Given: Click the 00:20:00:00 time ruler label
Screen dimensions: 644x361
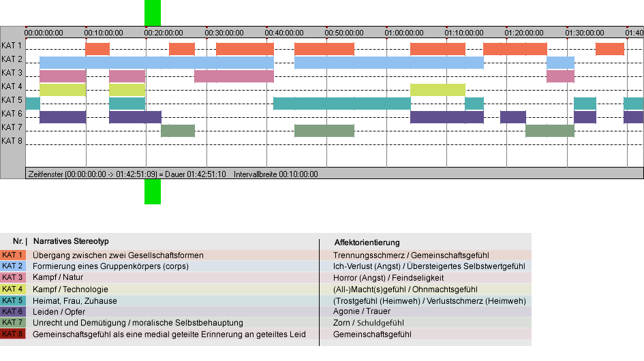Looking at the screenshot, I should click(x=164, y=33).
